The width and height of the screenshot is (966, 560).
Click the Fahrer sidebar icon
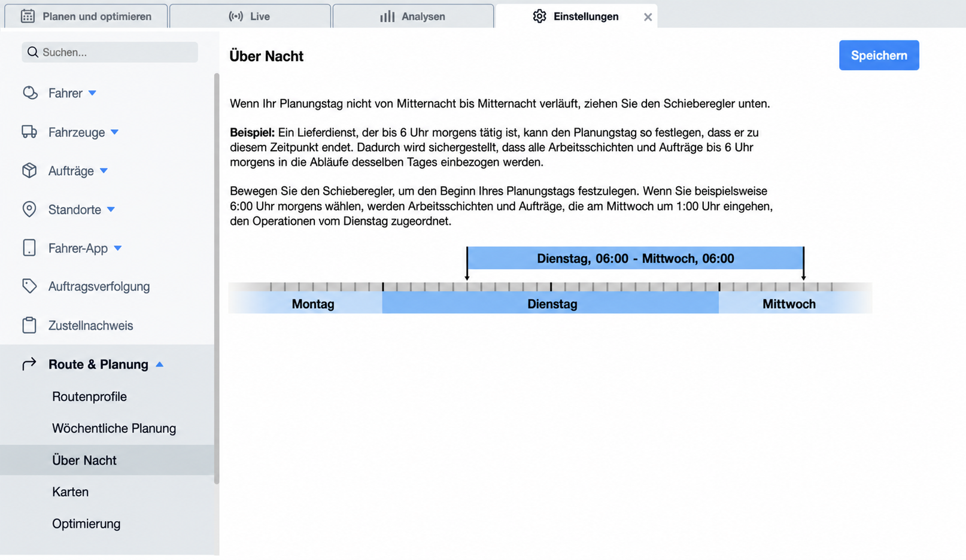[x=29, y=93]
